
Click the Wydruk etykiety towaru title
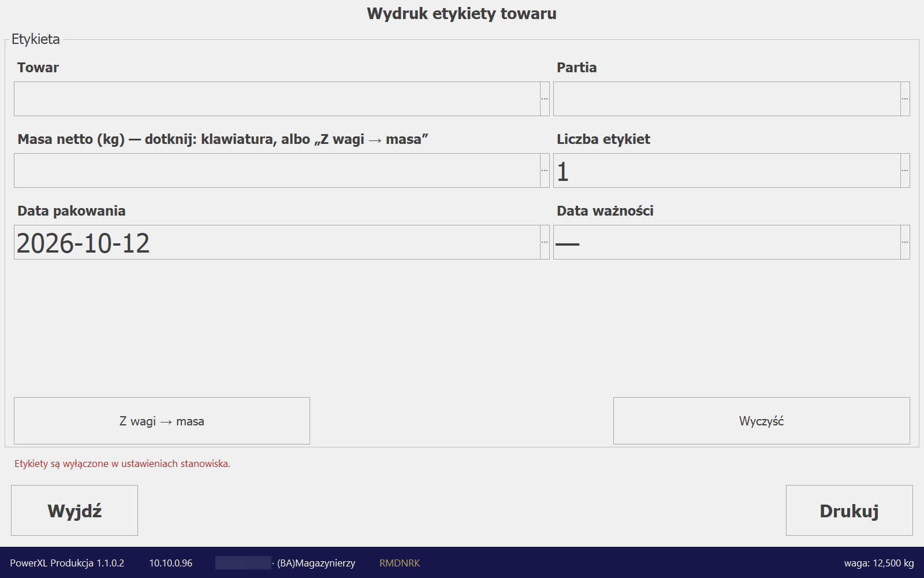click(x=462, y=14)
